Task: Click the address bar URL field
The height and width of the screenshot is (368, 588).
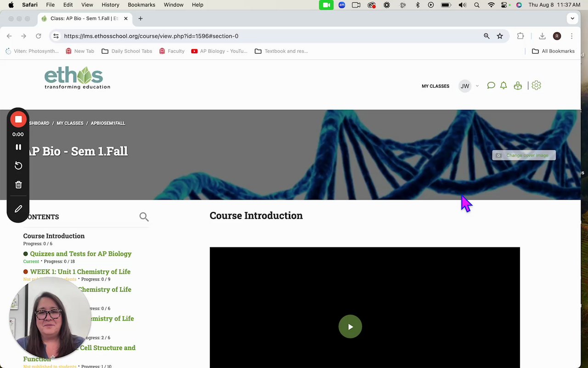Action: (x=271, y=36)
